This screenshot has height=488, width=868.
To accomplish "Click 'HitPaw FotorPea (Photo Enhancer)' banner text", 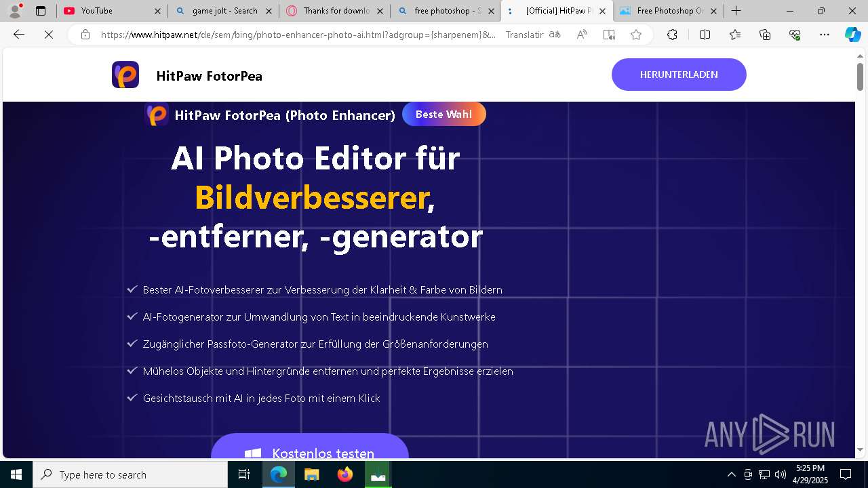I will [x=285, y=115].
